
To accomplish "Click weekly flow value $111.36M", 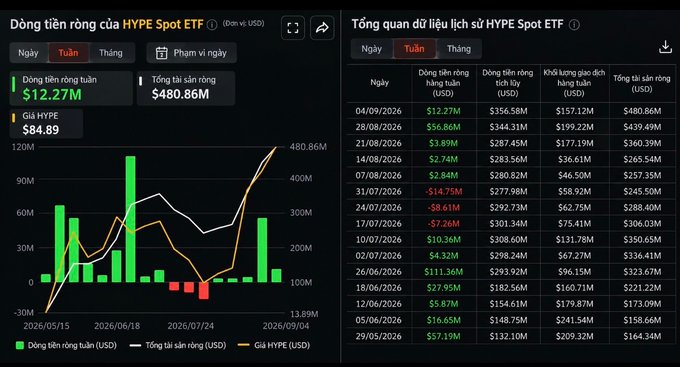I will tap(443, 272).
